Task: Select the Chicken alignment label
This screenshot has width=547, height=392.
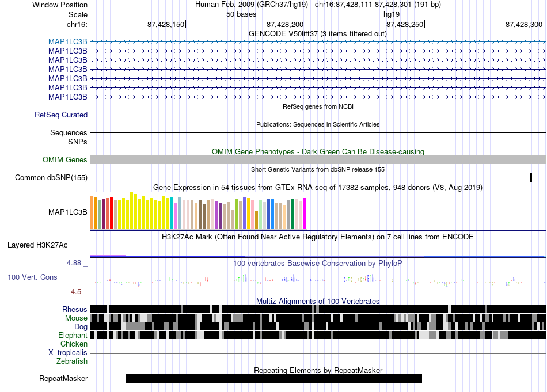Action: click(74, 344)
